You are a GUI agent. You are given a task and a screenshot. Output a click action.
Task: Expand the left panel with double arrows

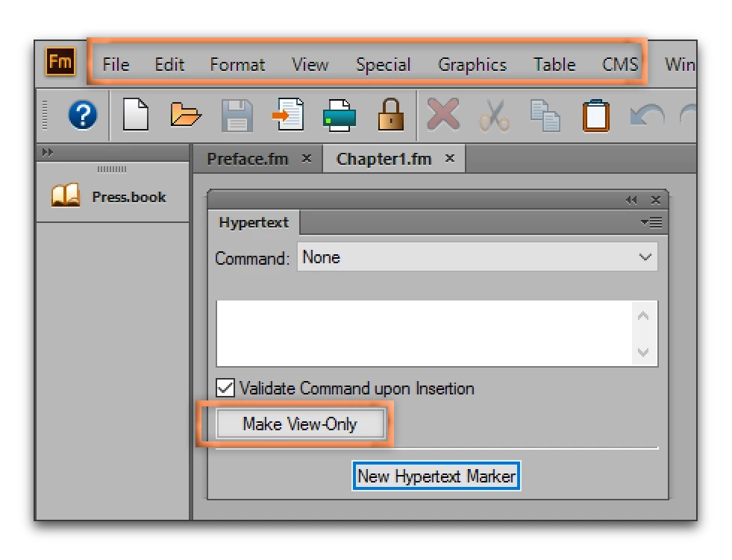[x=47, y=152]
